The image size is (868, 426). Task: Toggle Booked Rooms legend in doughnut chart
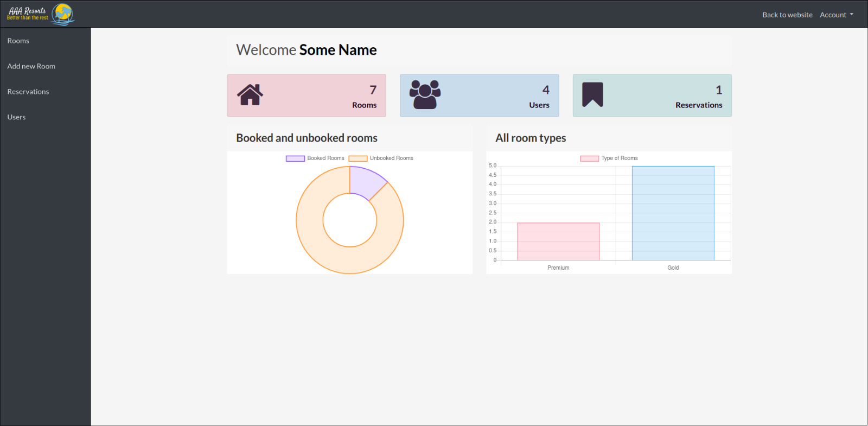click(x=315, y=158)
